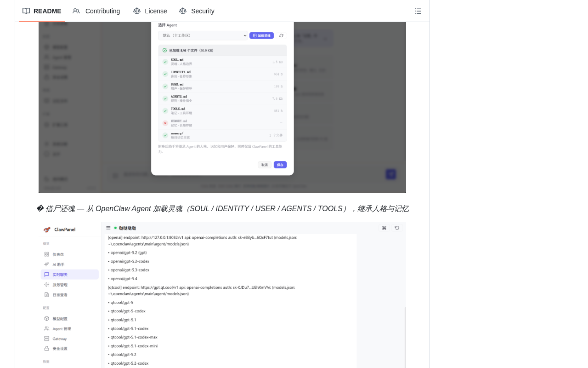Click the green check beside USER.md
Screen dimensions: 588x368
click(x=165, y=86)
